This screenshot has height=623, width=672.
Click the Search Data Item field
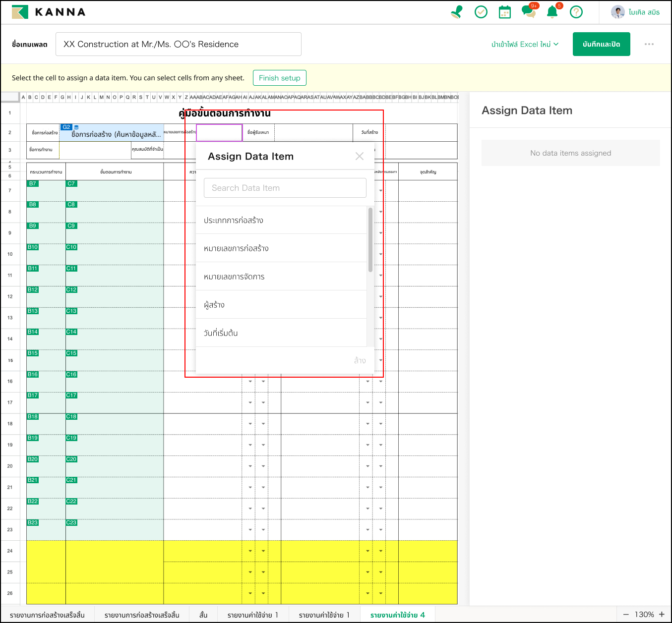285,188
